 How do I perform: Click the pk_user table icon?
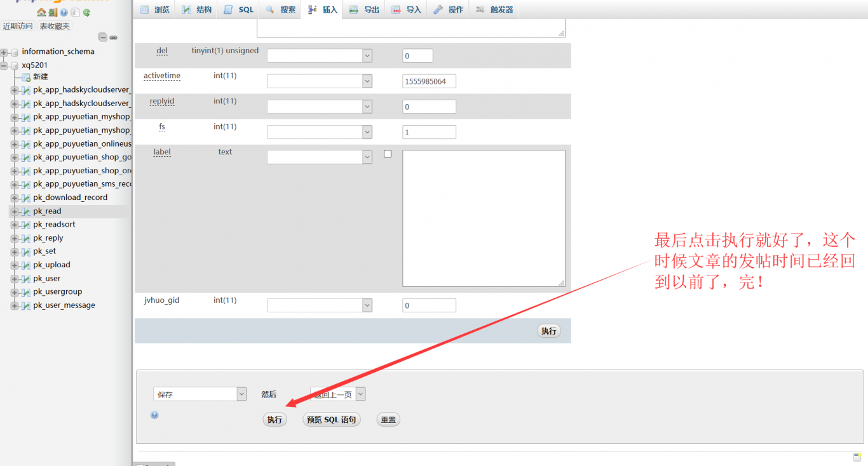pos(26,279)
